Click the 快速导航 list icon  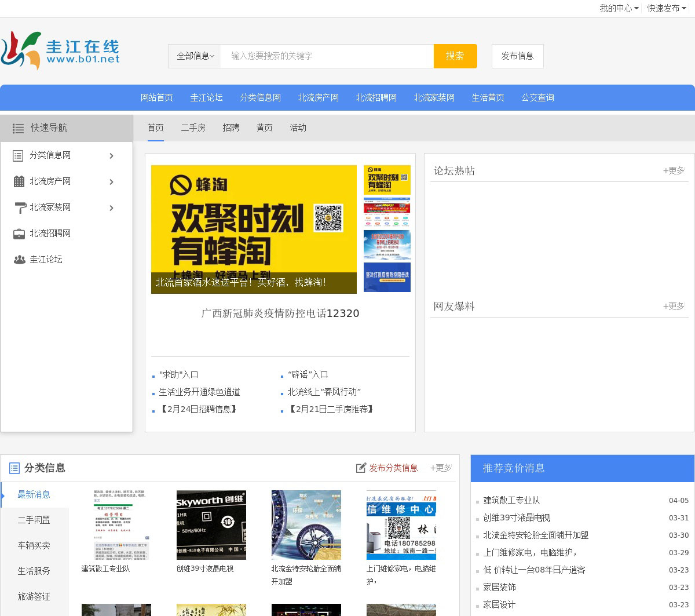tap(19, 128)
